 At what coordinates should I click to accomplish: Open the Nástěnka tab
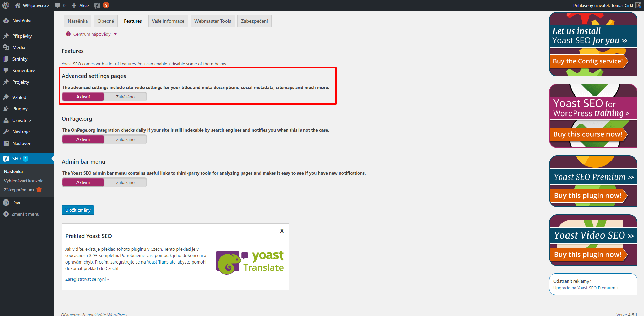click(x=77, y=21)
